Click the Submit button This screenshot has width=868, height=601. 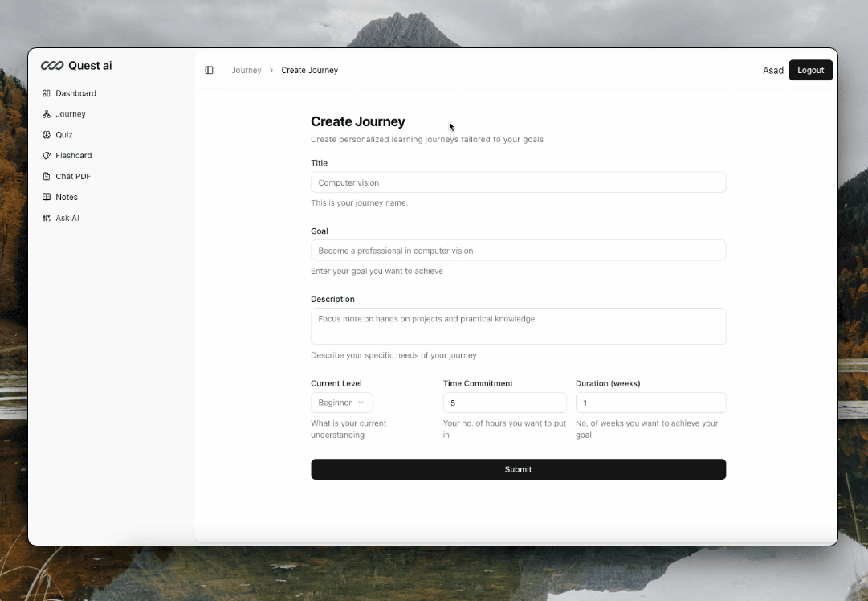518,469
